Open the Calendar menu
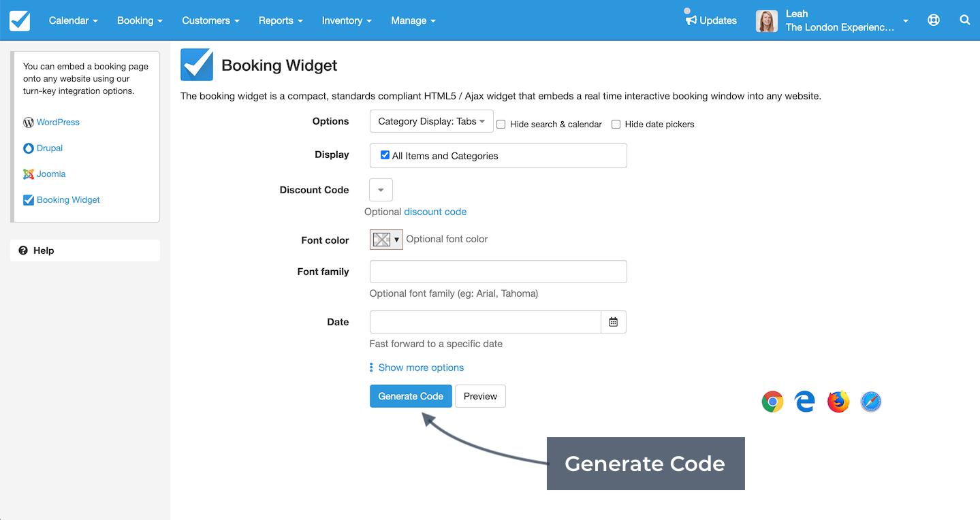The width and height of the screenshot is (980, 520). [x=74, y=20]
